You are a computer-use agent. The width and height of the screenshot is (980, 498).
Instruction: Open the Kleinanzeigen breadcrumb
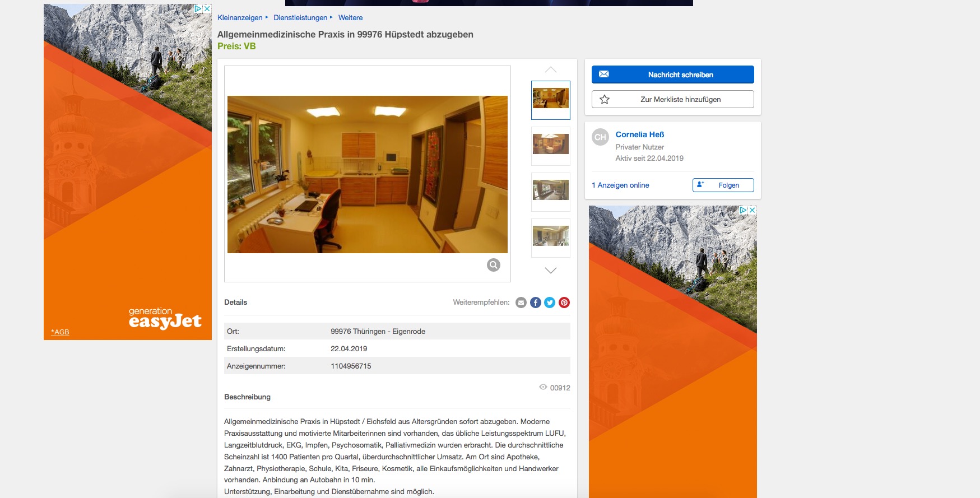point(240,18)
